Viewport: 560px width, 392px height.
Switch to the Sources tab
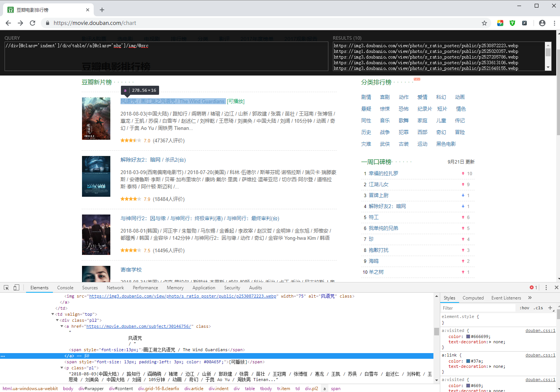(x=90, y=288)
